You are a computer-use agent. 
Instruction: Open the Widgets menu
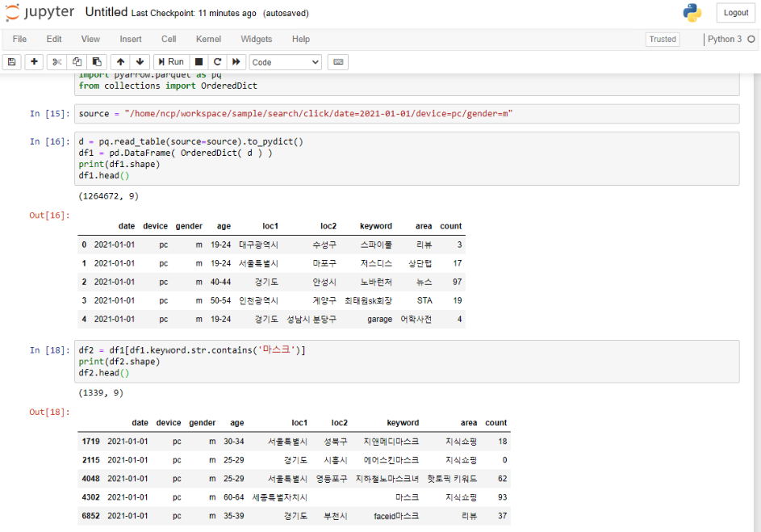coord(257,40)
